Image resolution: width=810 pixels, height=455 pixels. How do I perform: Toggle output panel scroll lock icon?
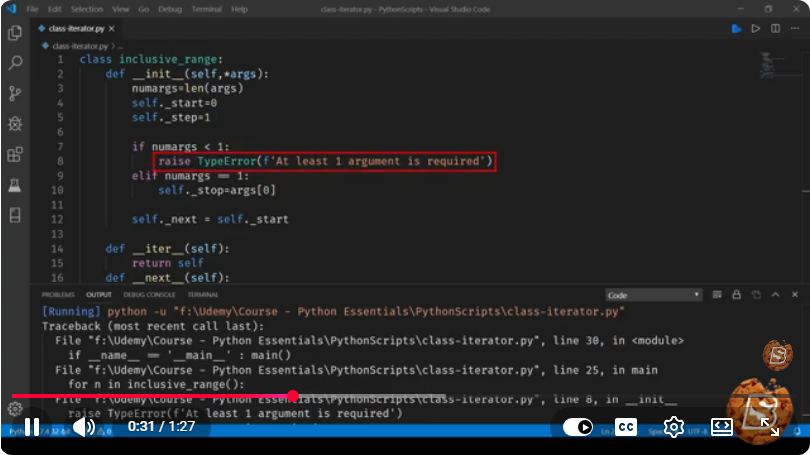click(737, 294)
